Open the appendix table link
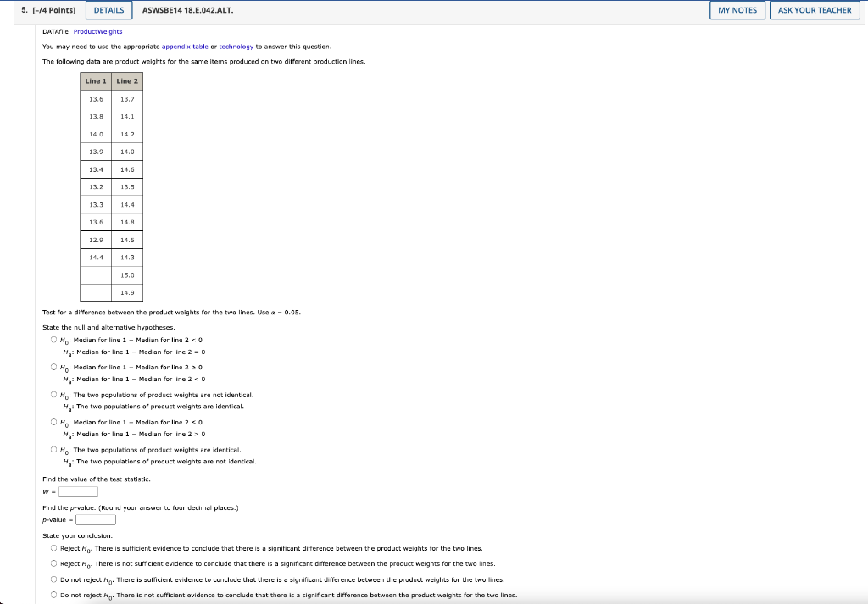 185,47
